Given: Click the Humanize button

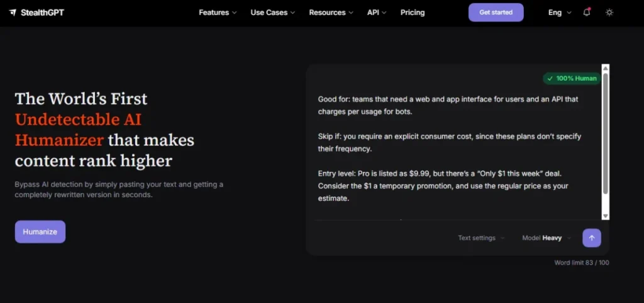Looking at the screenshot, I should pos(40,231).
